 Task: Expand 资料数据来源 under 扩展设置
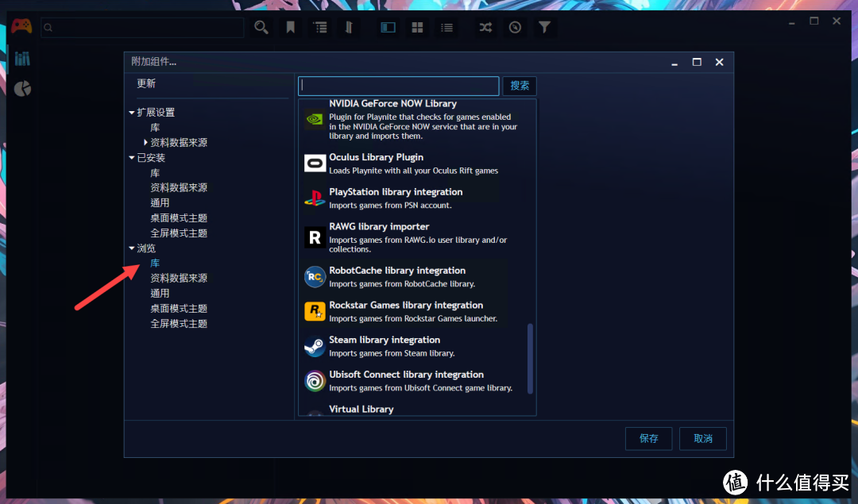tap(145, 142)
